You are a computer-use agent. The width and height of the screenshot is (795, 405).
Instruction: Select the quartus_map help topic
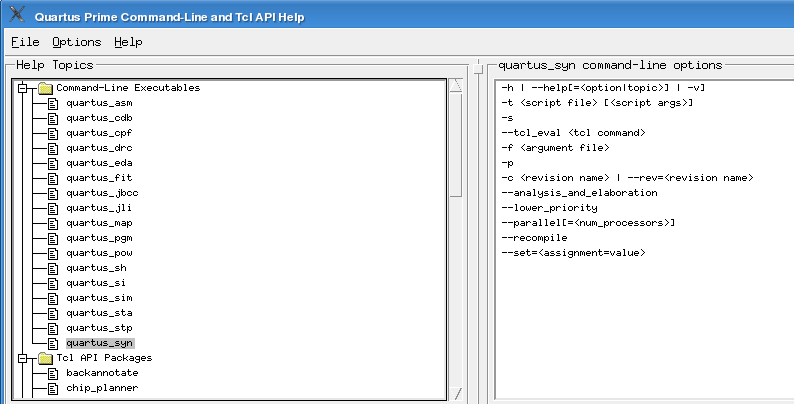click(99, 223)
